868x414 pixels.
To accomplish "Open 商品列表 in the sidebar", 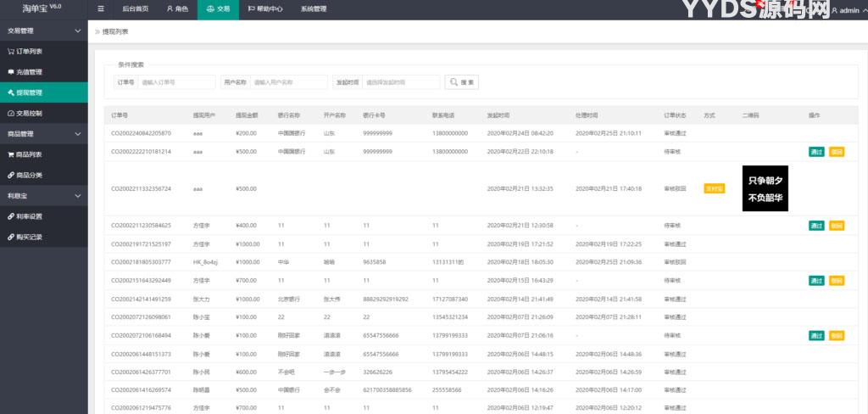I will tap(30, 154).
